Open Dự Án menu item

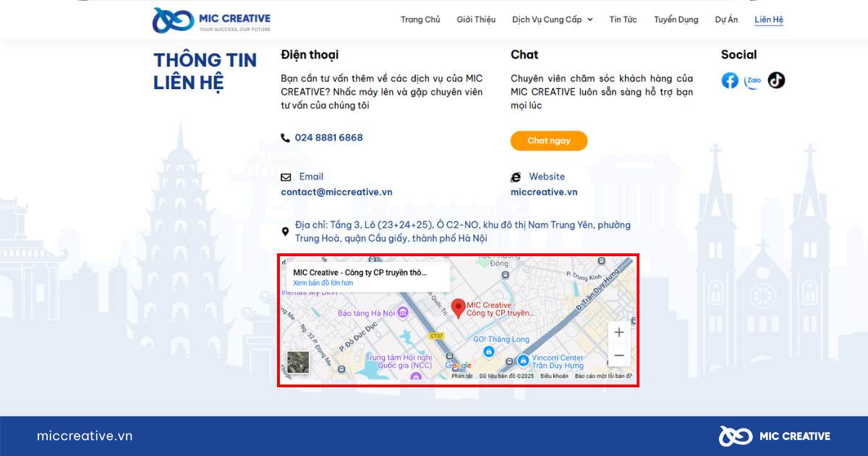(x=726, y=20)
